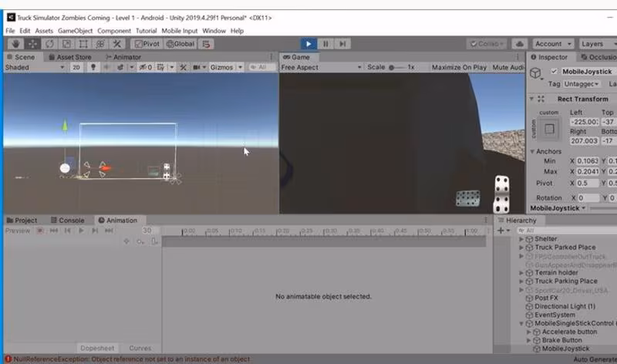Open the Component menu
Viewport: 617px width, 364px height.
[114, 31]
